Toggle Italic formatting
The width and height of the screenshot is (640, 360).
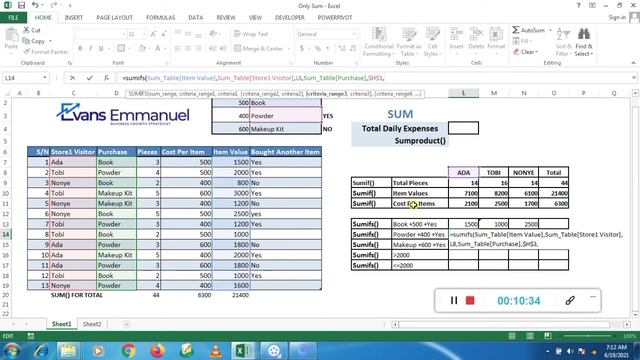(x=90, y=48)
